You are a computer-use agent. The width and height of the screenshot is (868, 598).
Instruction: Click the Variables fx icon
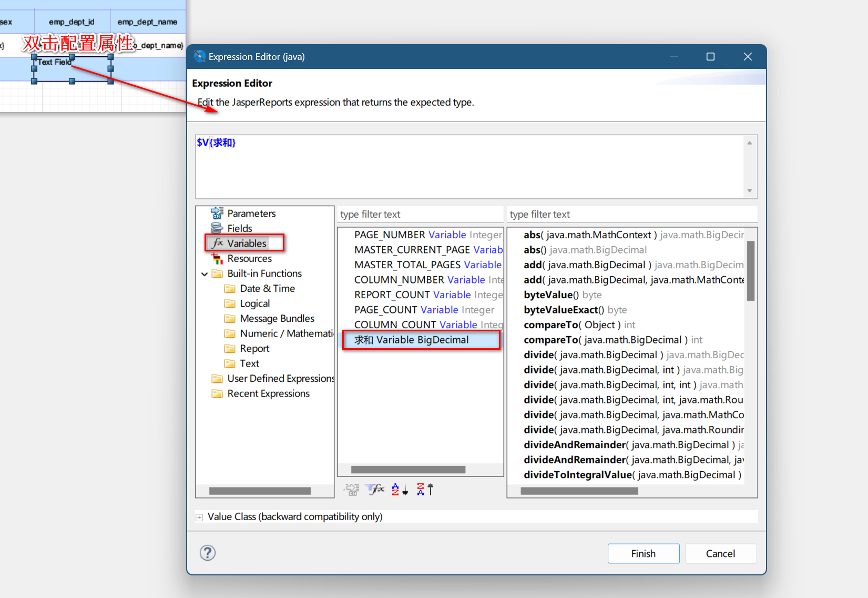pos(217,243)
